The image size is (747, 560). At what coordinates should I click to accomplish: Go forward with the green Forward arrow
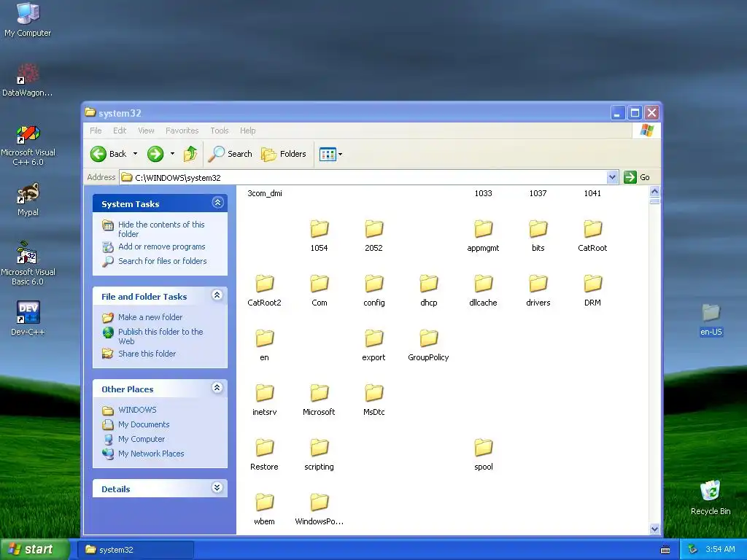(x=155, y=154)
